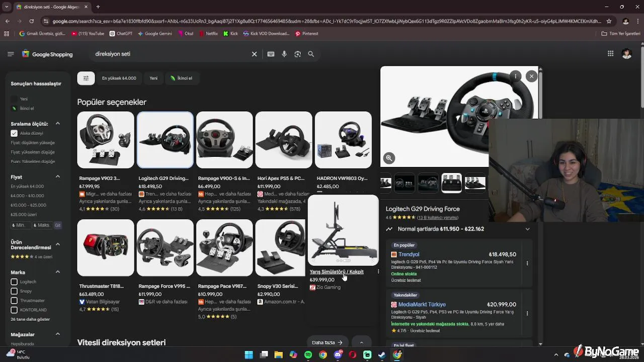
Task: Filter by 4 stars ve üzeri rating
Action: 32,257
